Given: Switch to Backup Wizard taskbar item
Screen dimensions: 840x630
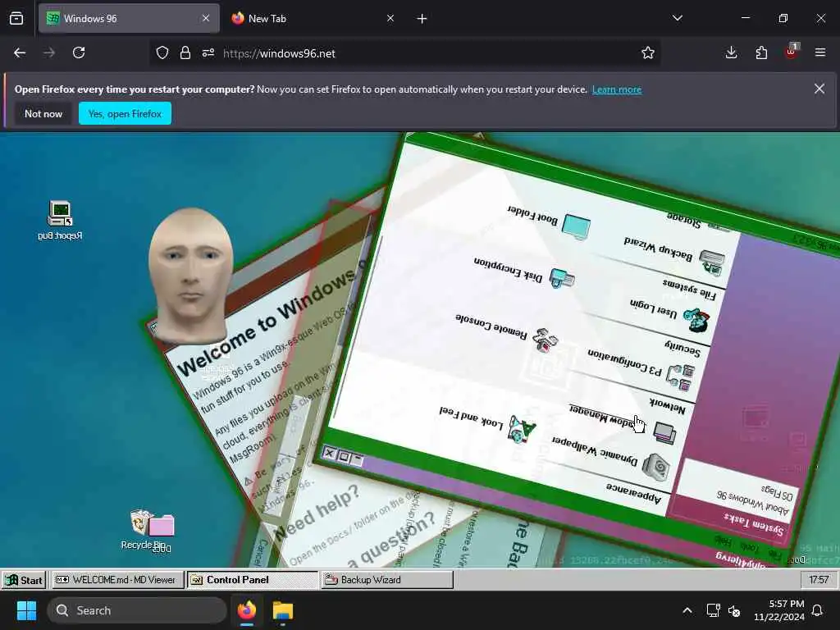Looking at the screenshot, I should pyautogui.click(x=387, y=580).
